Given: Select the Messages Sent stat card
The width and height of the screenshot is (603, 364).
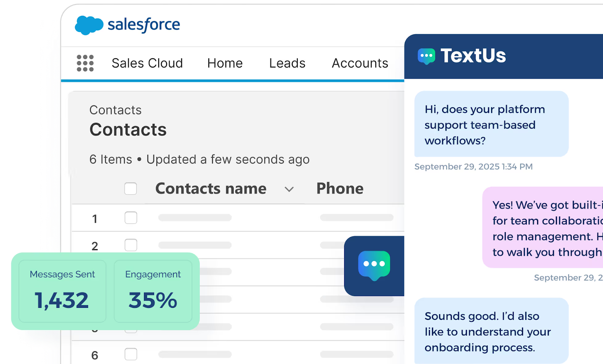Looking at the screenshot, I should (x=62, y=290).
